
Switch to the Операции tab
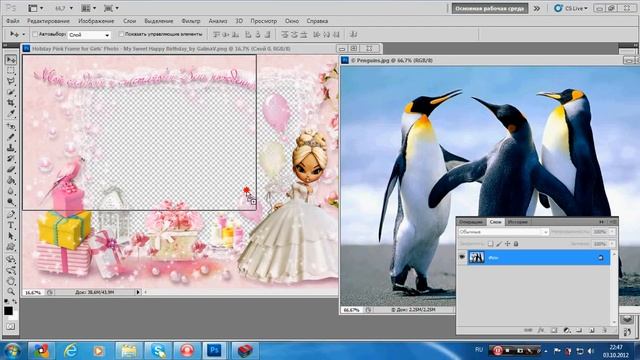pos(471,222)
